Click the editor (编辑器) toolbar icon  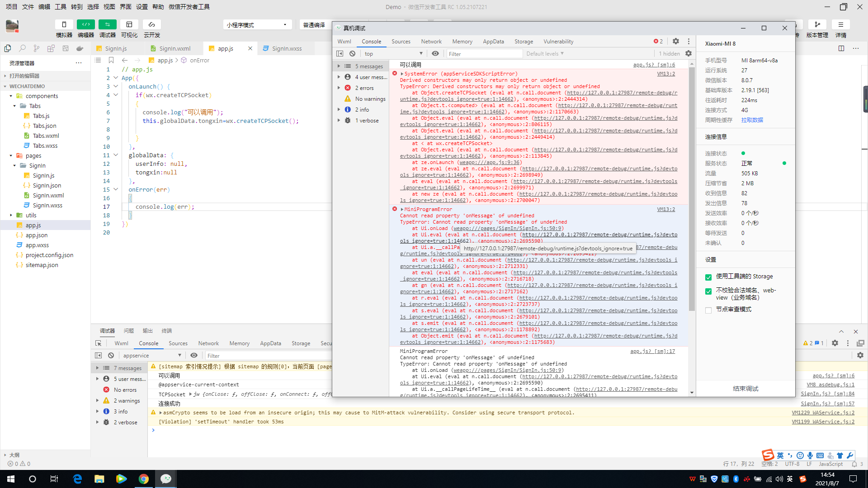86,24
